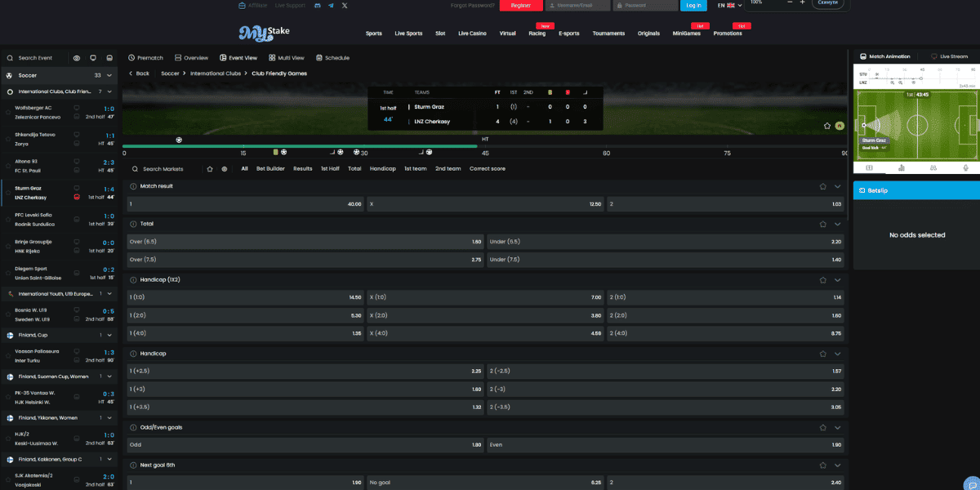Click the home icon next to Search Markets
This screenshot has width=980, height=490.
coord(210,169)
